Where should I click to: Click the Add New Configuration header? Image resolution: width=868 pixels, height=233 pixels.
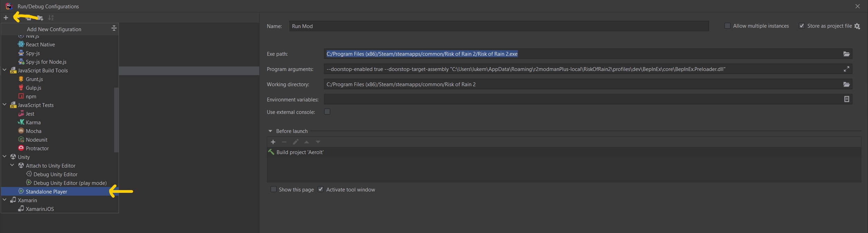coord(54,29)
